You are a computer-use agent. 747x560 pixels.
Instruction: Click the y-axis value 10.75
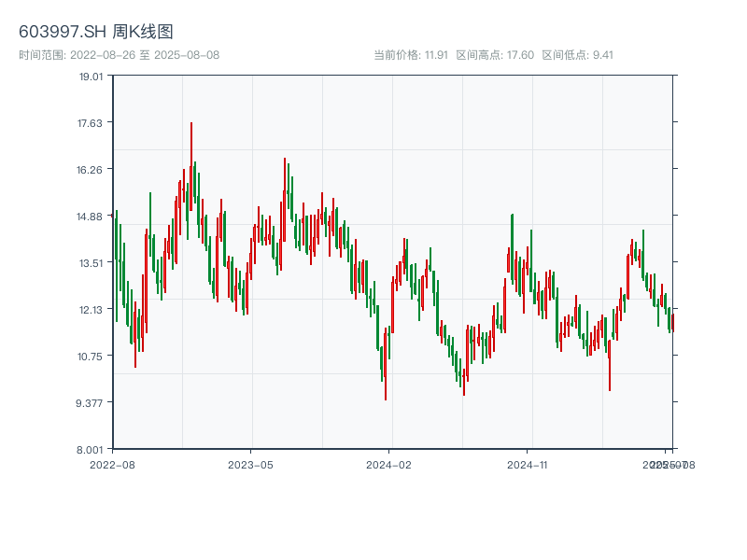point(90,357)
